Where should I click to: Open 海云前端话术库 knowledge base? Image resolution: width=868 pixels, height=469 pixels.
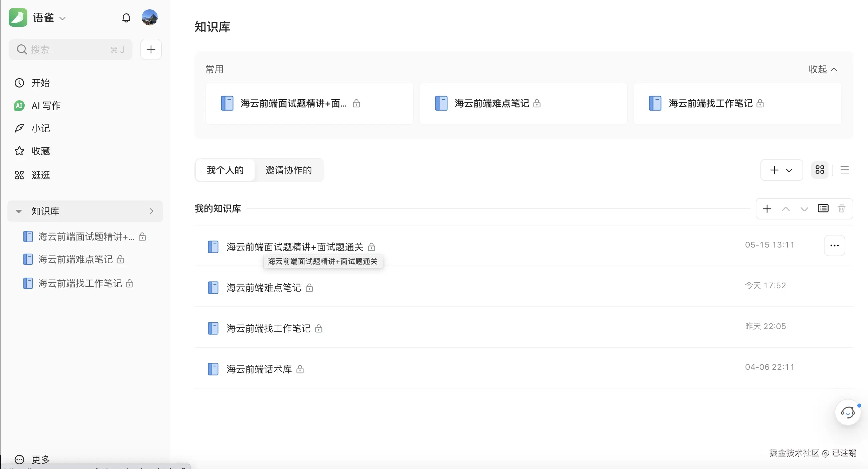pyautogui.click(x=259, y=369)
